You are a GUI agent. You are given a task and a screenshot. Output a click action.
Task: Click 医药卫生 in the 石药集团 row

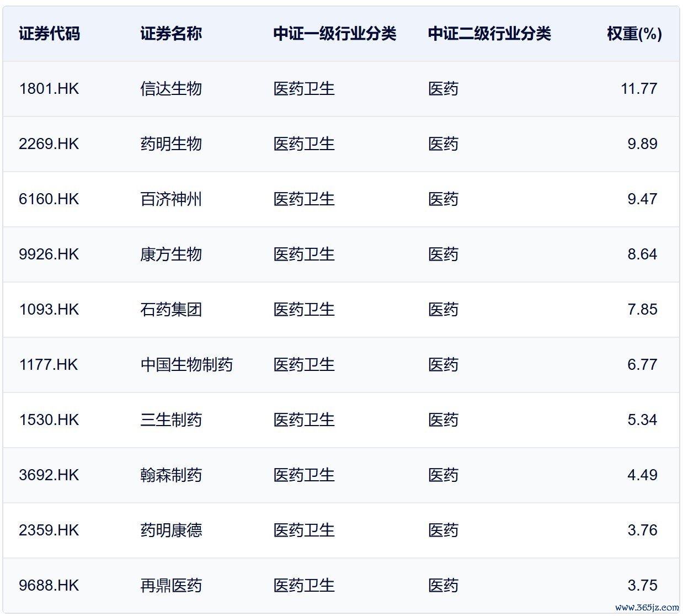(304, 310)
